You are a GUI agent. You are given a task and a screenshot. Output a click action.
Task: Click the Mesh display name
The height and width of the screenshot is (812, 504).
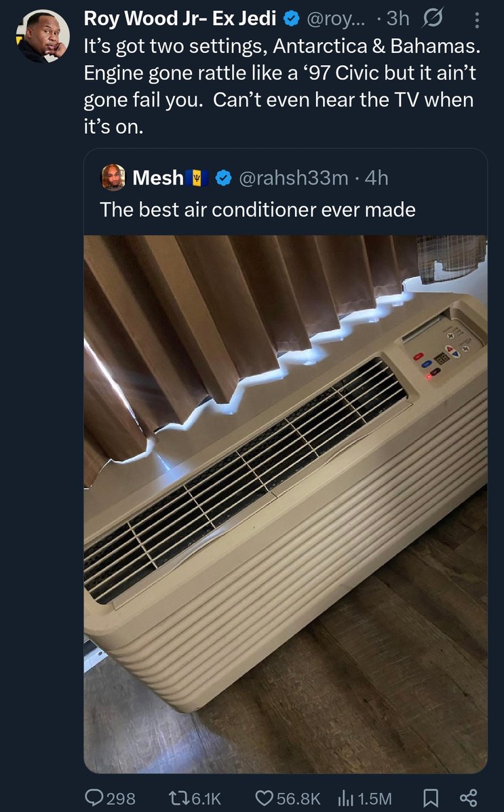158,178
